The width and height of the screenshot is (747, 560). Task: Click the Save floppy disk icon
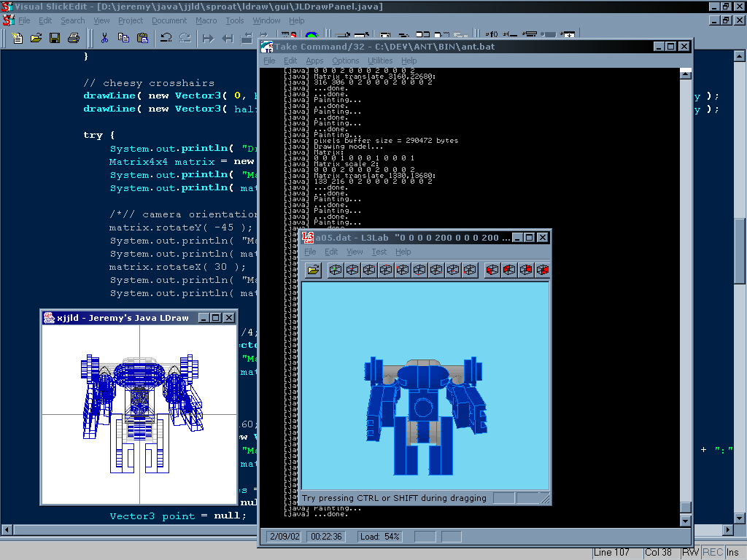point(55,38)
